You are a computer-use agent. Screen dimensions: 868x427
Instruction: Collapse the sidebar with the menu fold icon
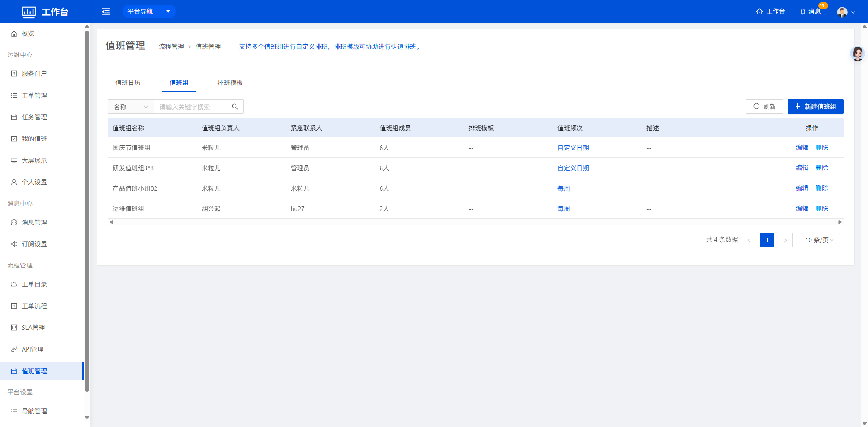(x=106, y=12)
